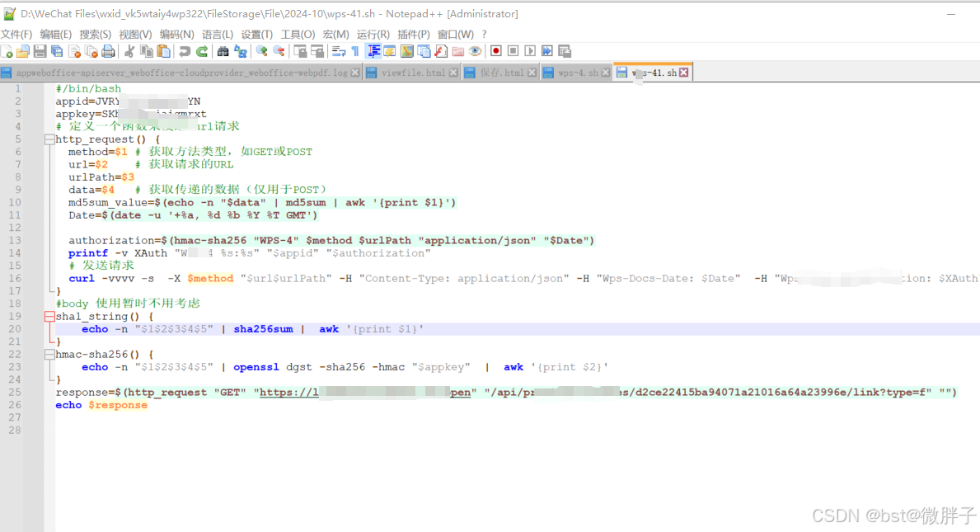This screenshot has height=532, width=980.
Task: Print the document via printer icon
Action: 108,51
